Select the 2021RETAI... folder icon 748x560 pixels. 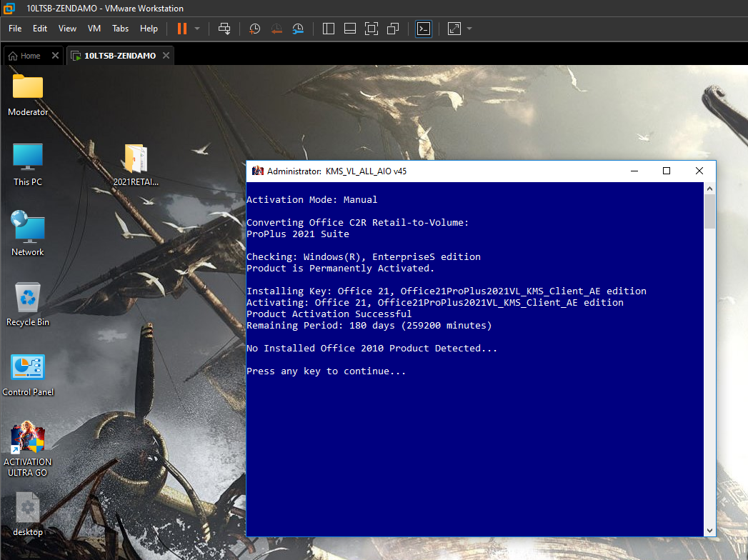coord(136,165)
